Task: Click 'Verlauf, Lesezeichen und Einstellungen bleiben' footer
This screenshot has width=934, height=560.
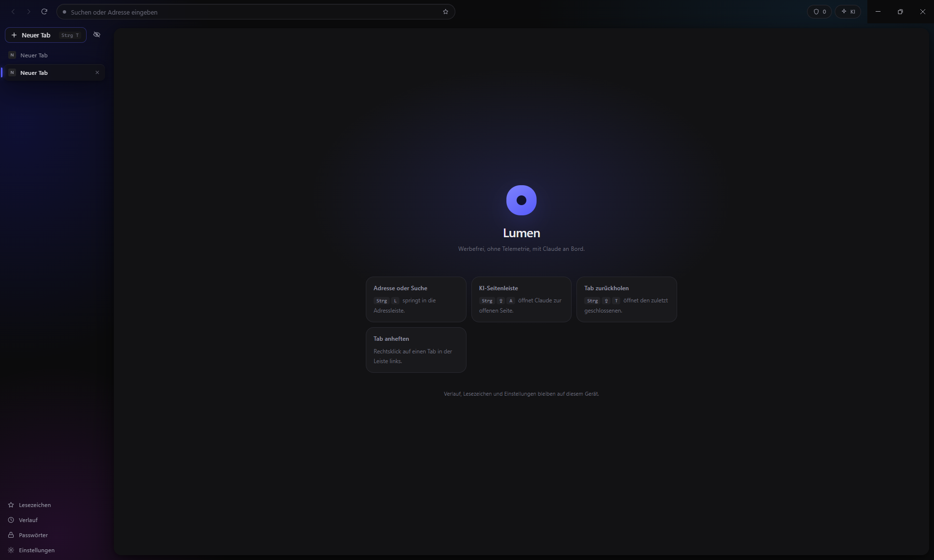Action: click(521, 394)
